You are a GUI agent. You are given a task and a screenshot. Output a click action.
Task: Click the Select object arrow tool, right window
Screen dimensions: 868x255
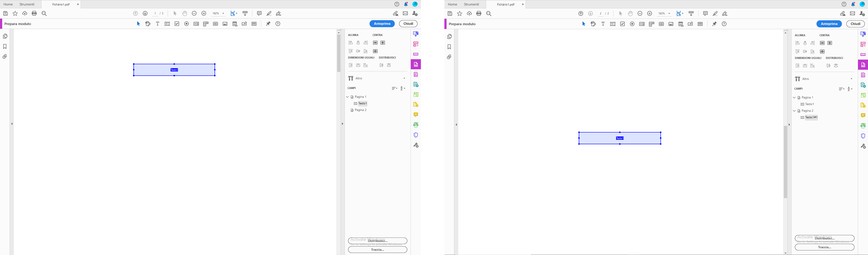click(x=584, y=24)
